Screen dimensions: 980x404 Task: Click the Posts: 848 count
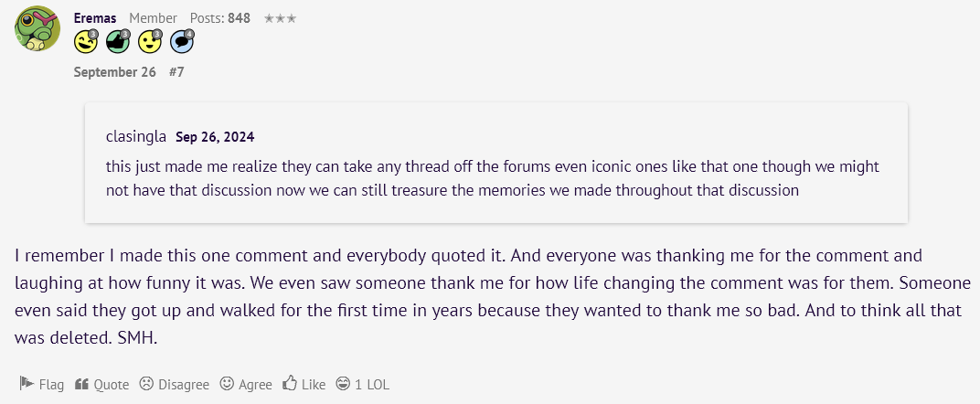pyautogui.click(x=220, y=18)
